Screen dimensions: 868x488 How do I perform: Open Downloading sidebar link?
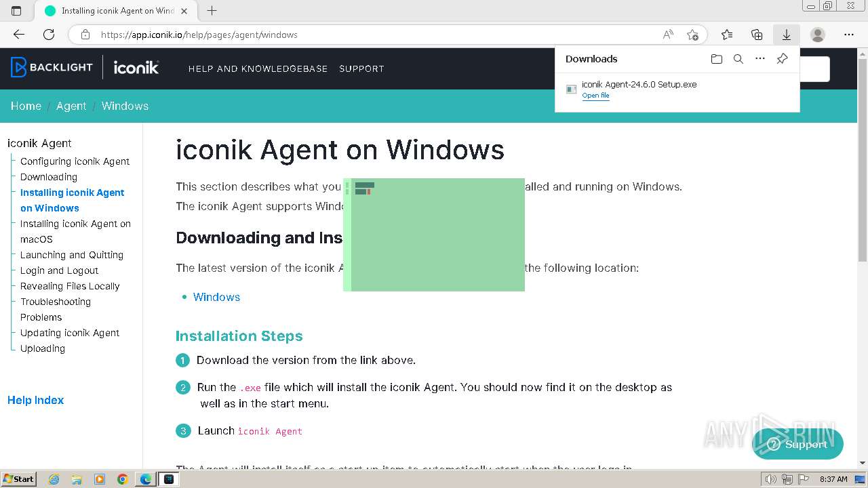49,177
